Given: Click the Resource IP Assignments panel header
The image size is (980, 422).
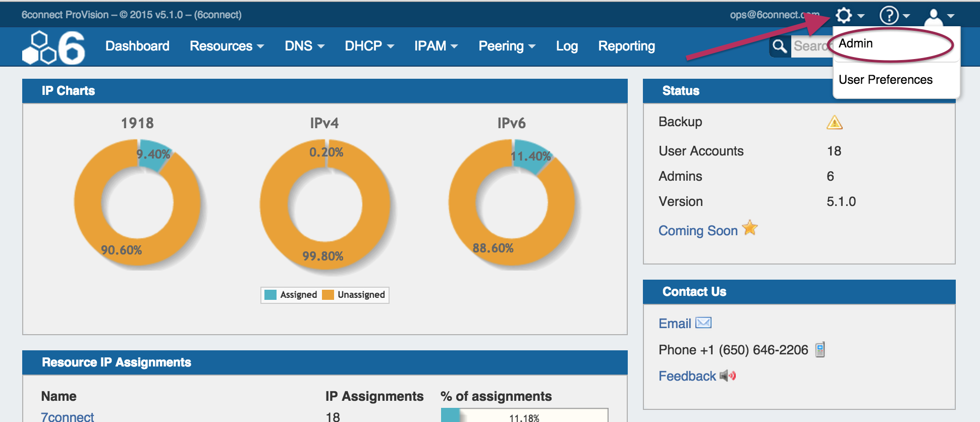Looking at the screenshot, I should [x=325, y=362].
